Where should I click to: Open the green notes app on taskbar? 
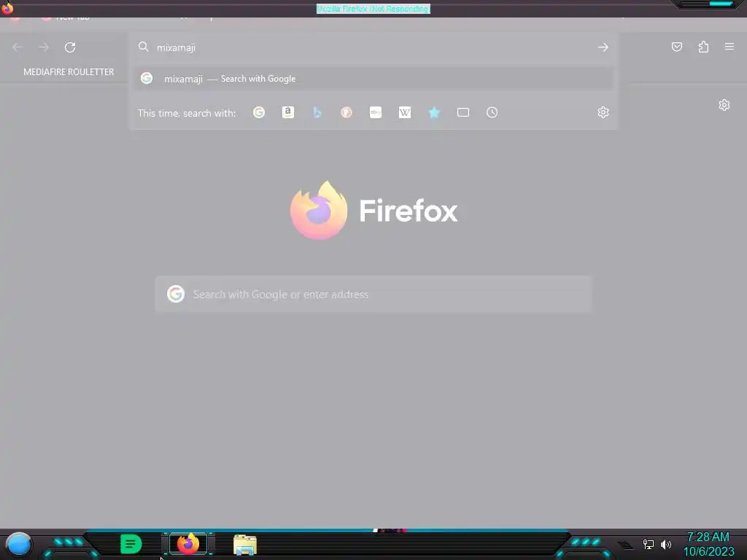point(131,544)
